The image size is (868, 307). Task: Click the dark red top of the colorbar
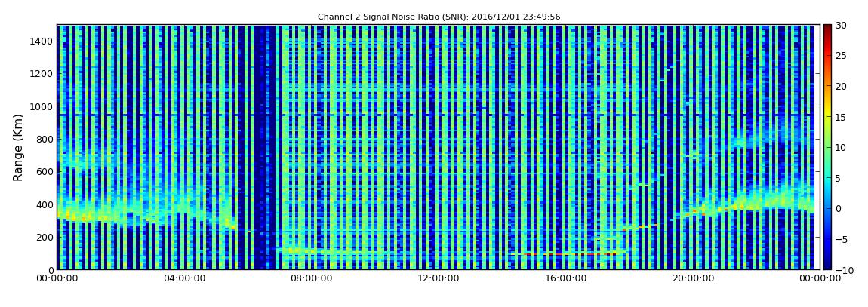827,30
